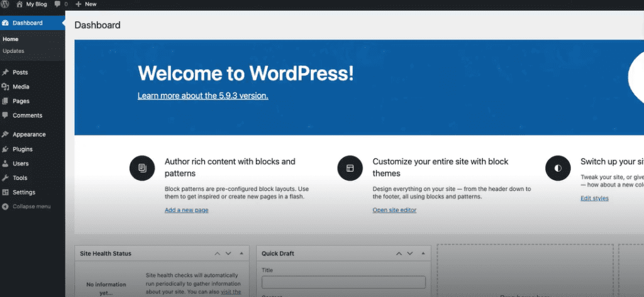Click the Dashboard page title
Viewport: 644px width, 297px height.
(x=97, y=25)
